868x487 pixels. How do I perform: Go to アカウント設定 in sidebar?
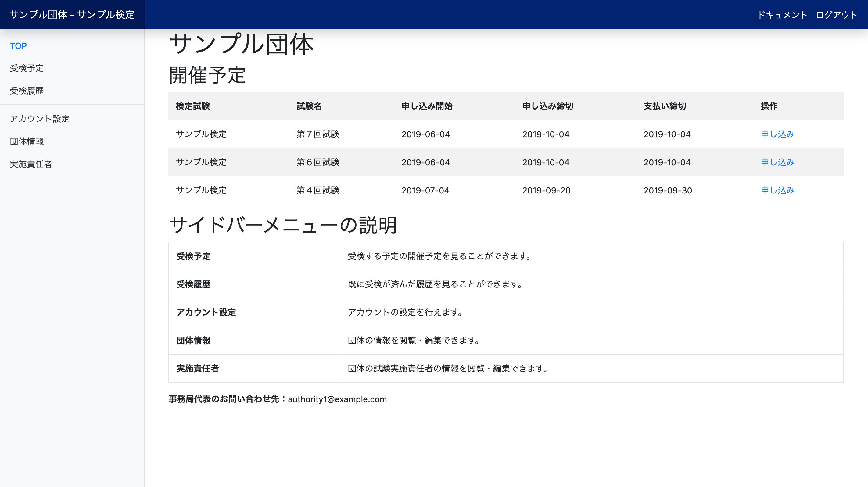pos(39,119)
